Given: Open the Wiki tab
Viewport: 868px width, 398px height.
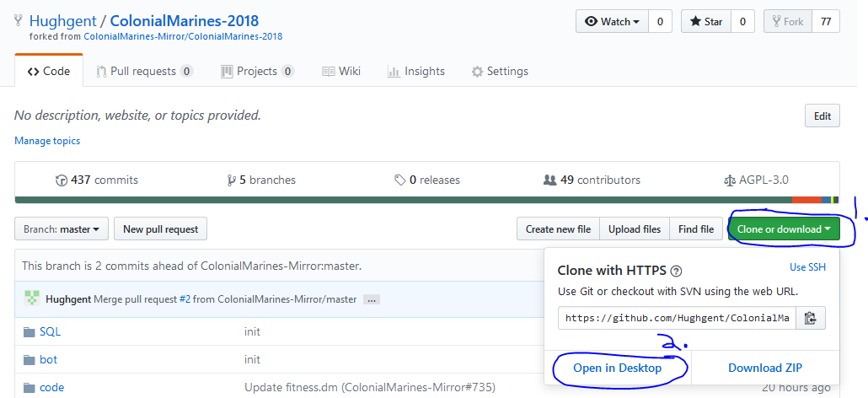Looking at the screenshot, I should tap(341, 71).
